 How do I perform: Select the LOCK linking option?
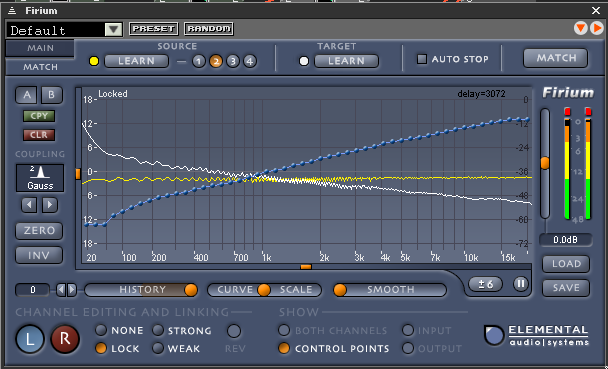pos(101,348)
